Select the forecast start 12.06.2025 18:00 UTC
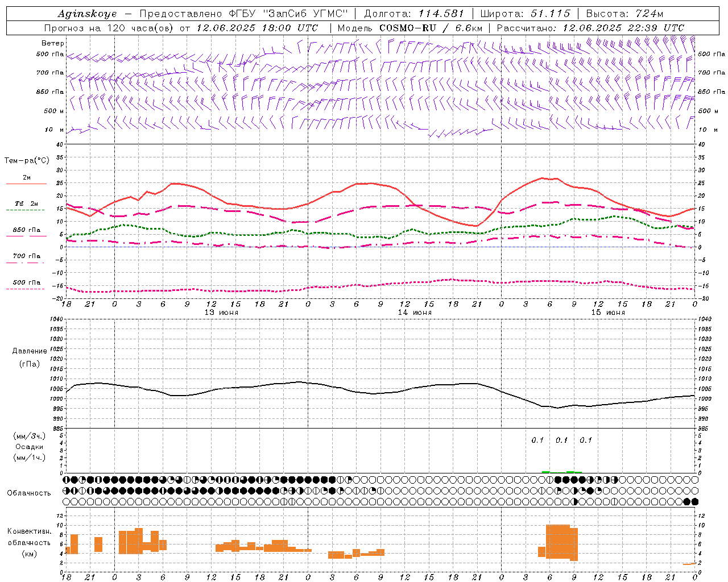This screenshot has width=728, height=582. point(257,28)
